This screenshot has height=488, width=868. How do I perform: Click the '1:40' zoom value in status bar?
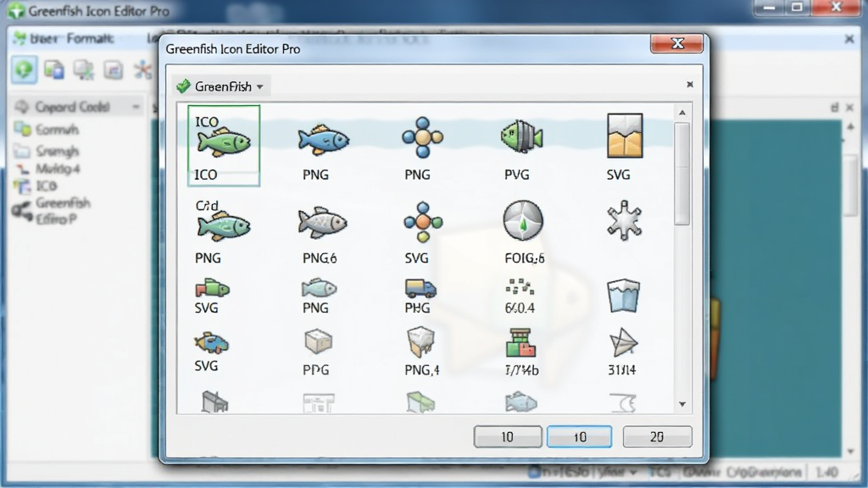[827, 473]
